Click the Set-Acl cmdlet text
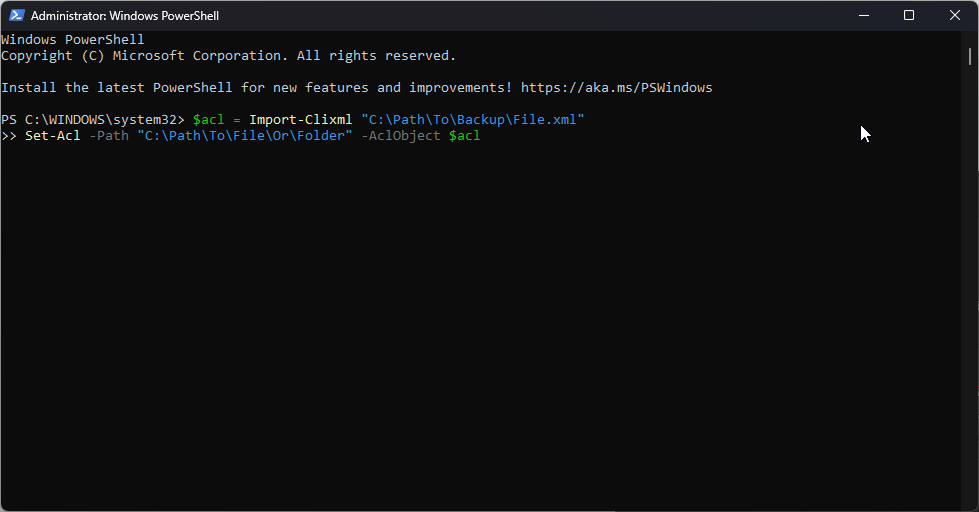Screen dimensions: 979x512 (52, 136)
